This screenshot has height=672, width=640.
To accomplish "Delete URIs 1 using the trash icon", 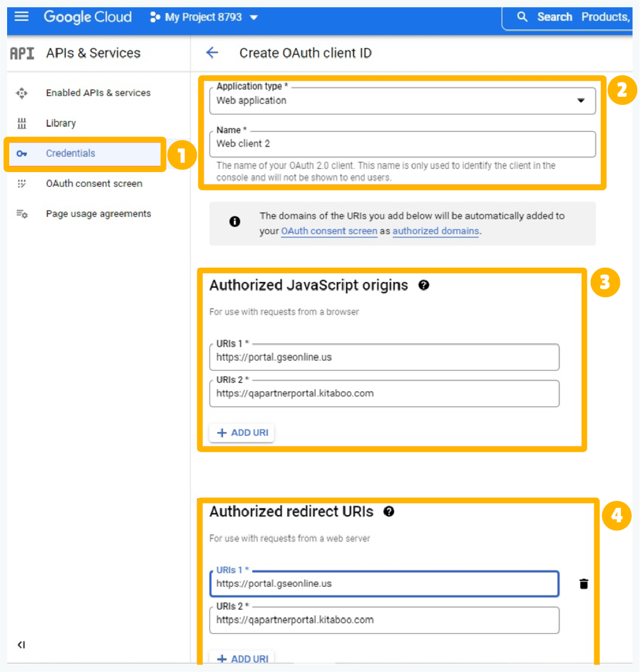I will click(584, 583).
